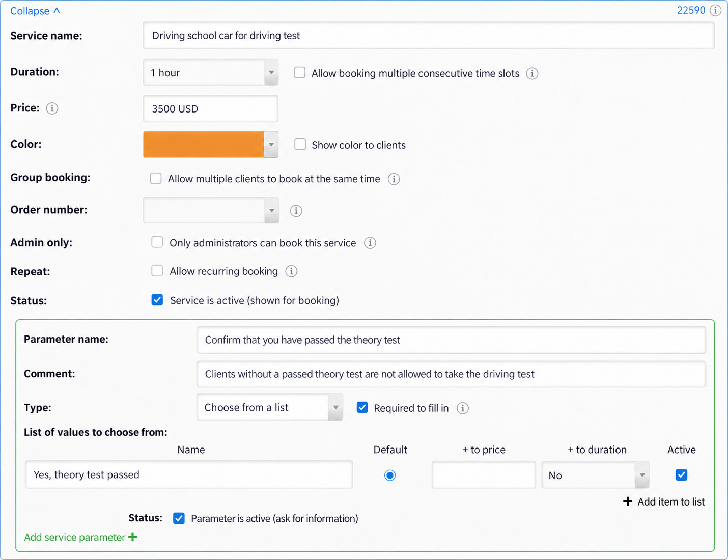The image size is (728, 560).
Task: Open the Color picker dropdown arrow
Action: coord(271,145)
